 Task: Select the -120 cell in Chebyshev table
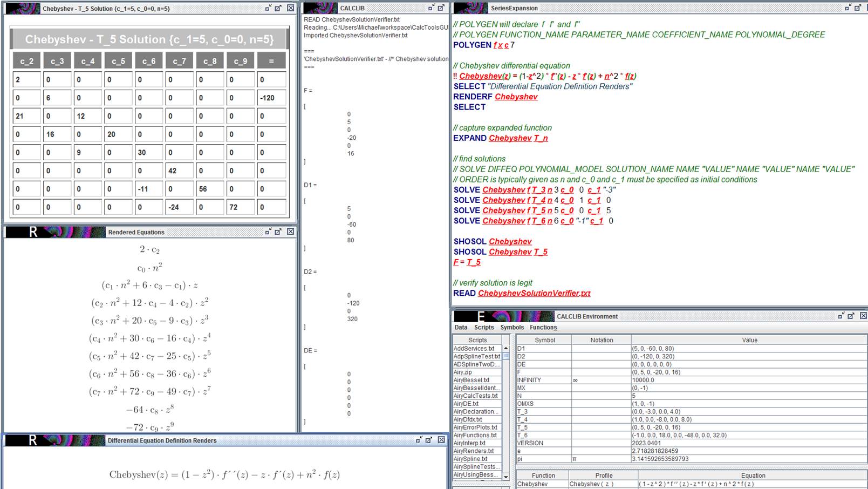coord(271,98)
